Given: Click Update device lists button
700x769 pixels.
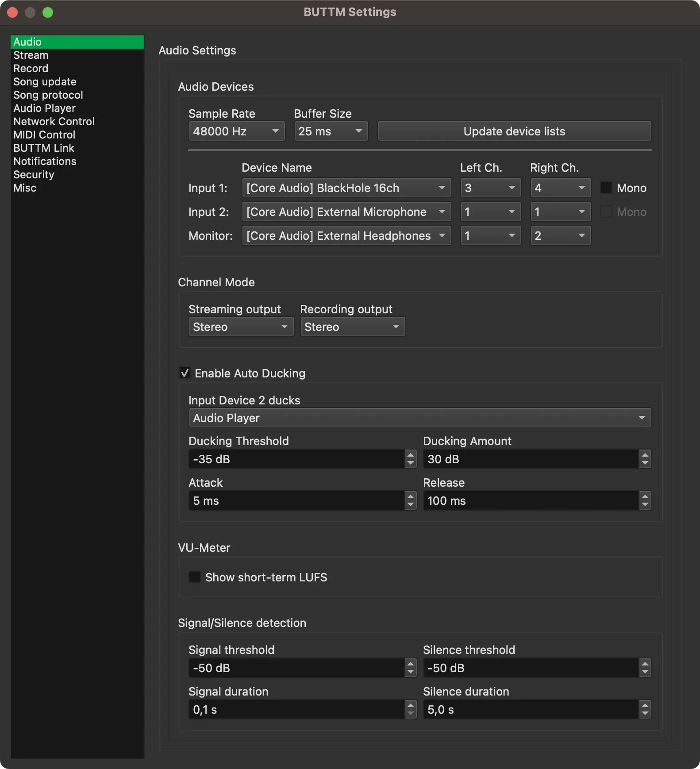Looking at the screenshot, I should [514, 131].
